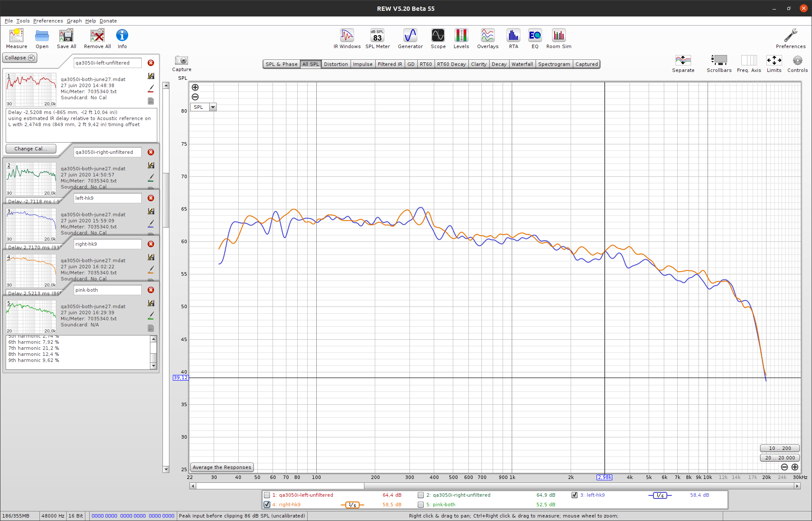The height and width of the screenshot is (521, 812).
Task: Enable trace 1 qa3050i-left-unfiltered checkbox
Action: tap(267, 495)
